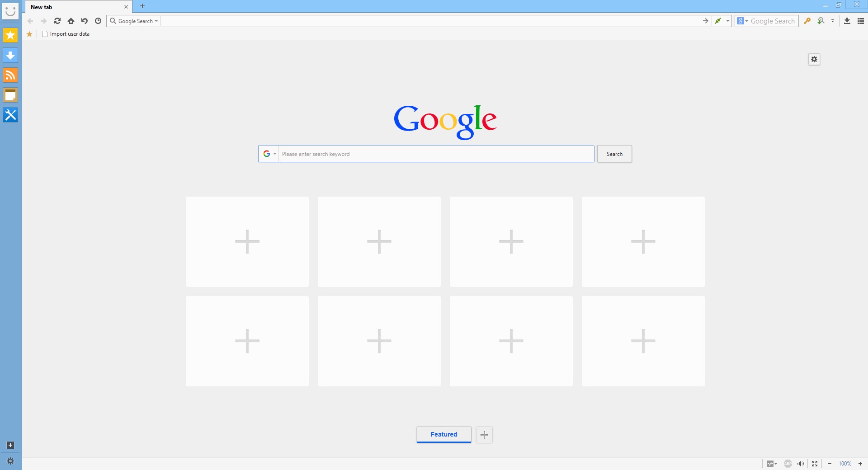Open the download manager from the toolbar

coord(847,21)
